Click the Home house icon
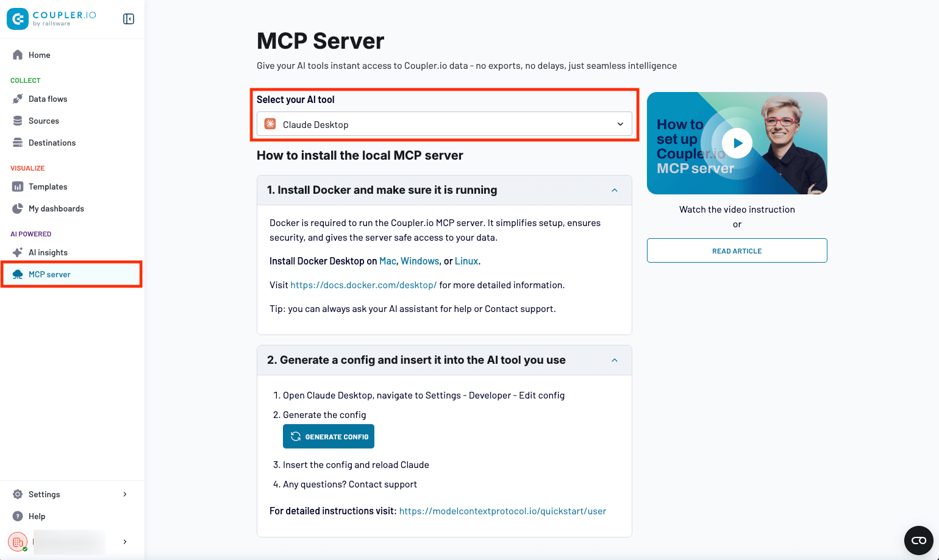 tap(18, 55)
